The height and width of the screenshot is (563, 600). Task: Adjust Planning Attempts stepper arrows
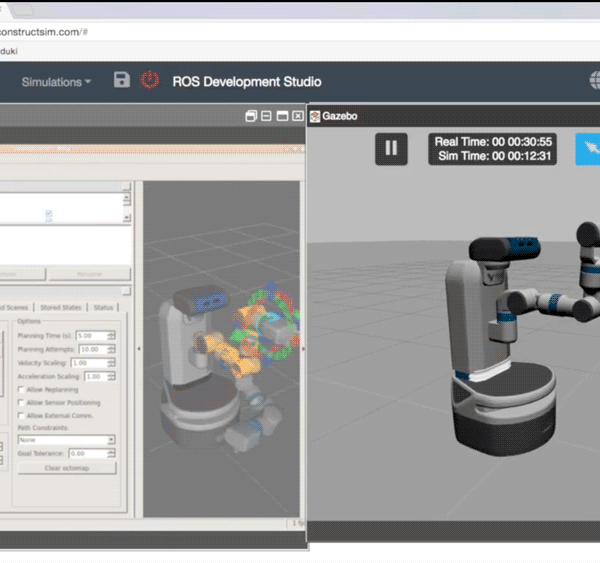[x=111, y=349]
